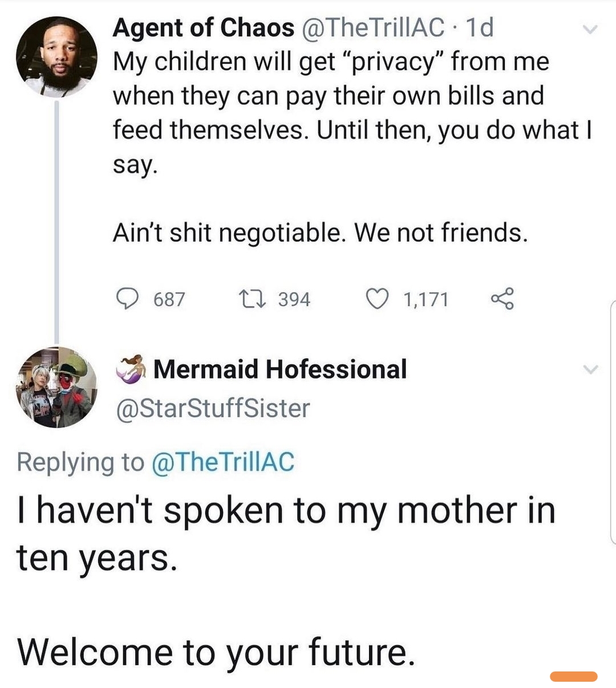616x688 pixels.
Task: View the 1,171 likes count
Action: pyautogui.click(x=425, y=299)
